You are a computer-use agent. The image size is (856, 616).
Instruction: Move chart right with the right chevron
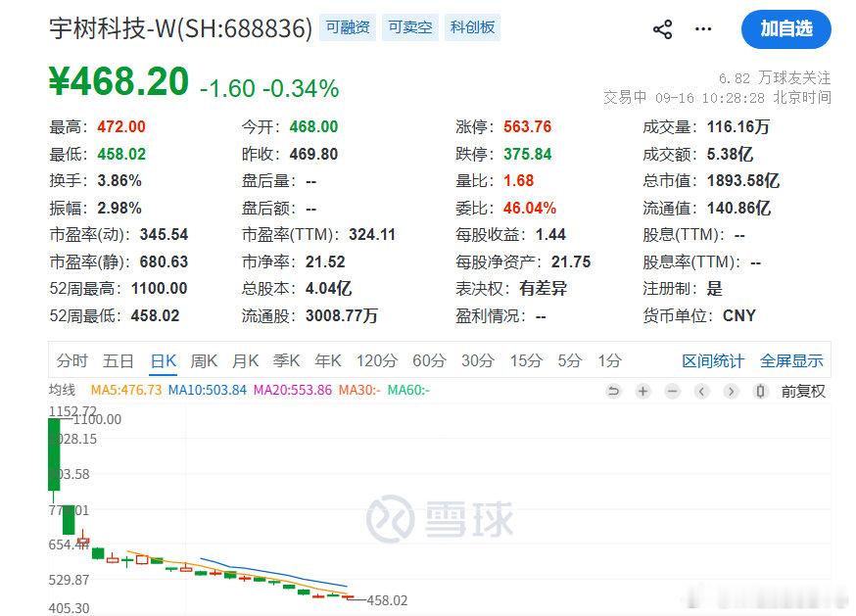click(731, 391)
